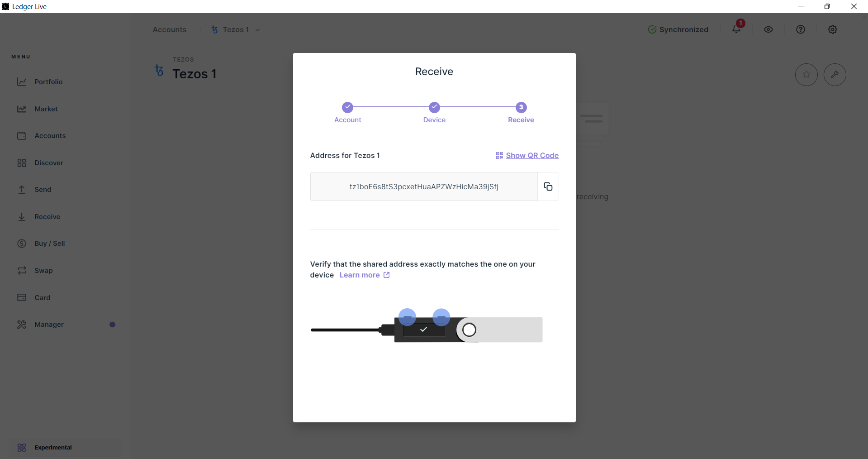Select the Receive step number 3
Image resolution: width=868 pixels, height=459 pixels.
coord(521,107)
